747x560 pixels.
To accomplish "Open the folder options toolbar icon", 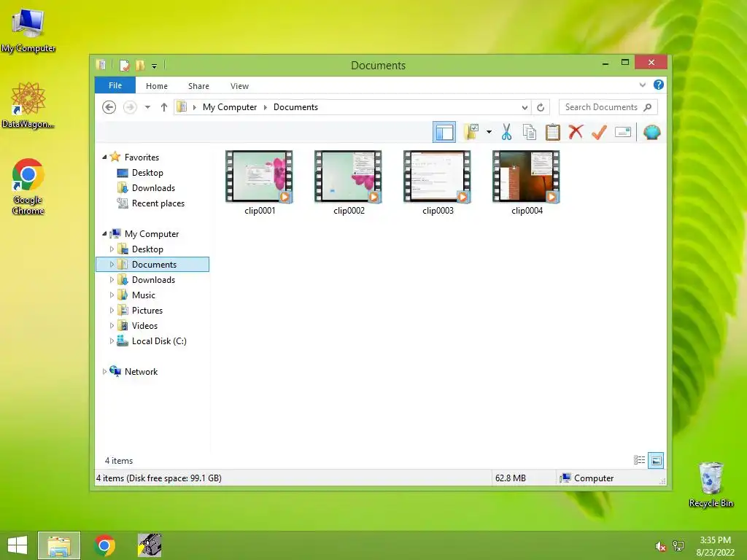I will pos(471,132).
